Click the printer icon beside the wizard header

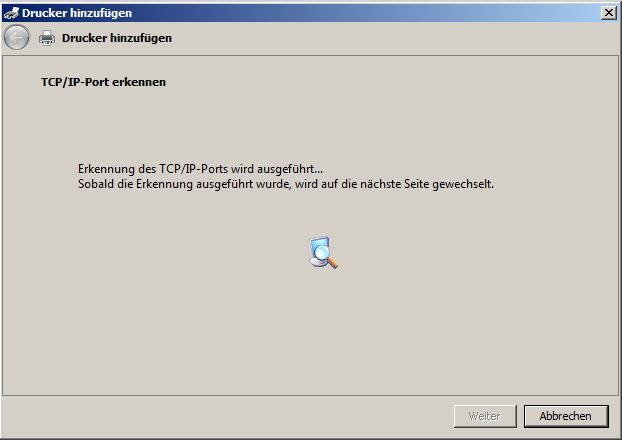(x=47, y=38)
